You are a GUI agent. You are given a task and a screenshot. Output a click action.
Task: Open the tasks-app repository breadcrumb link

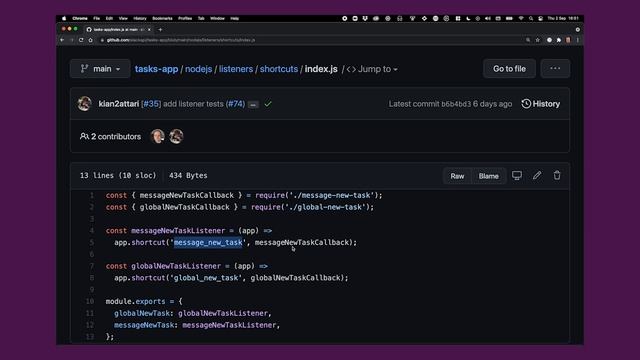click(x=156, y=69)
